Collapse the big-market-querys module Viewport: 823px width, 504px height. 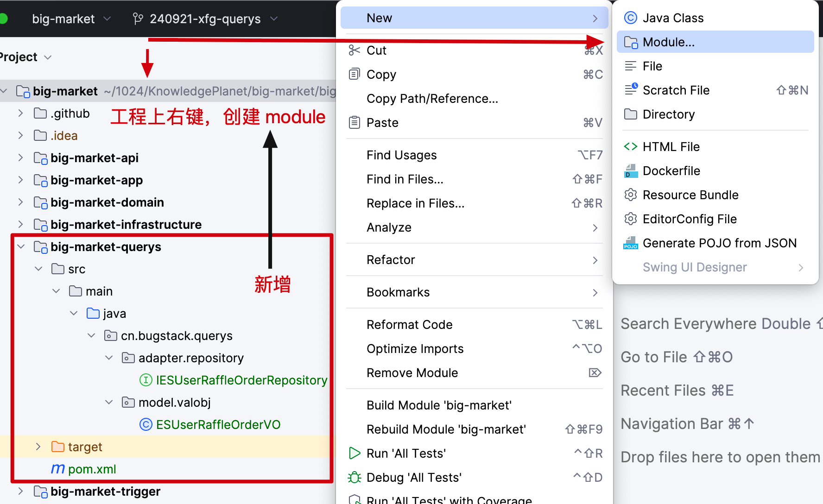point(20,247)
